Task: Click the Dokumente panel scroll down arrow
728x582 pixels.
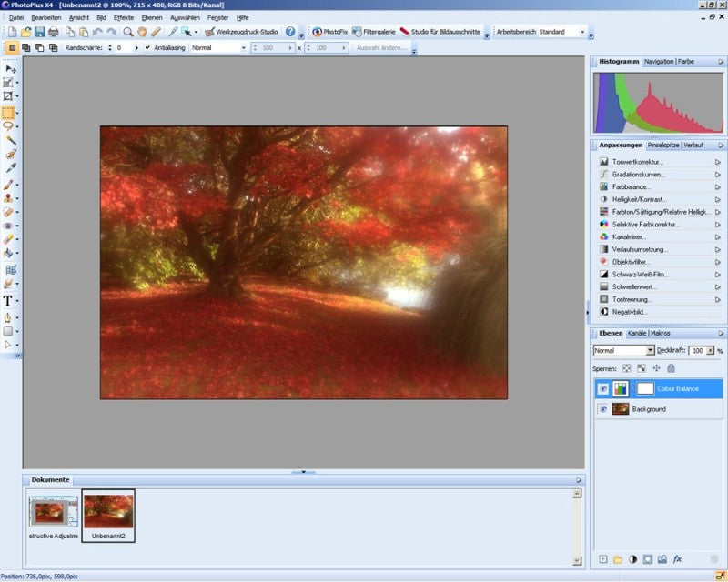Action: click(577, 561)
